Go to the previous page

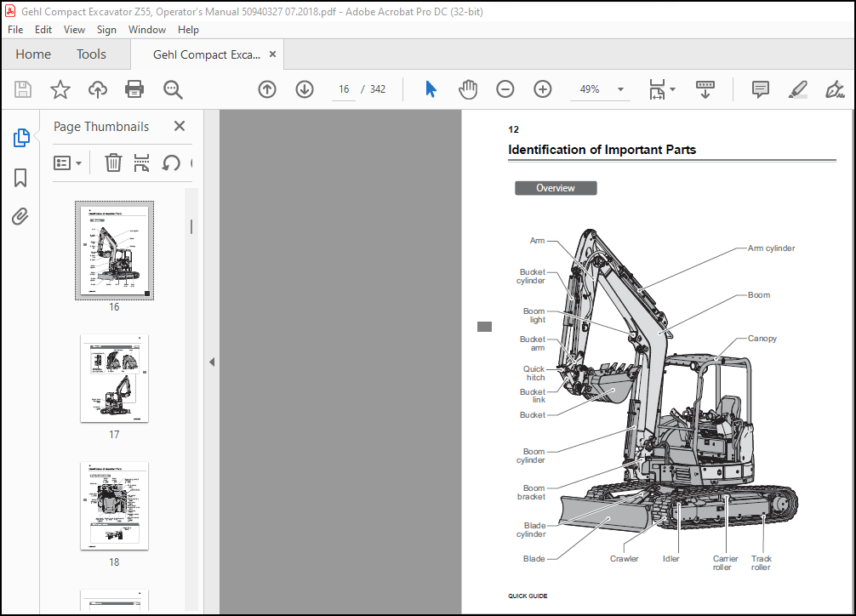267,89
